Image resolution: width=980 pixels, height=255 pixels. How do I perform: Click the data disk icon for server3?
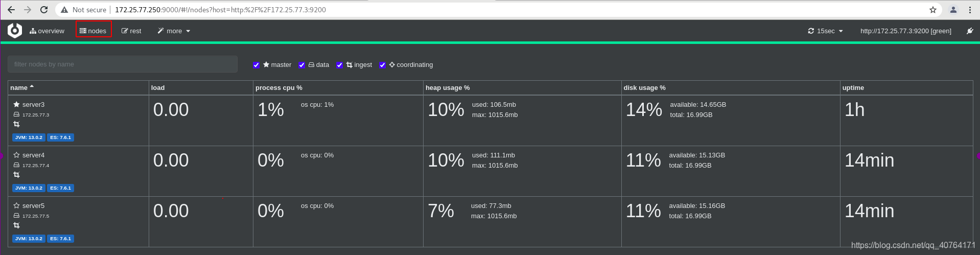(16, 114)
